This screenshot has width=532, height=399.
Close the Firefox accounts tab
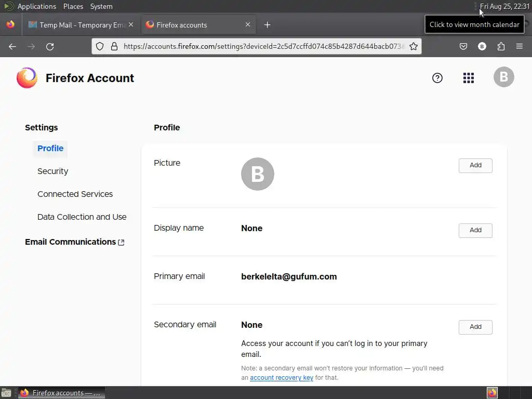(248, 24)
